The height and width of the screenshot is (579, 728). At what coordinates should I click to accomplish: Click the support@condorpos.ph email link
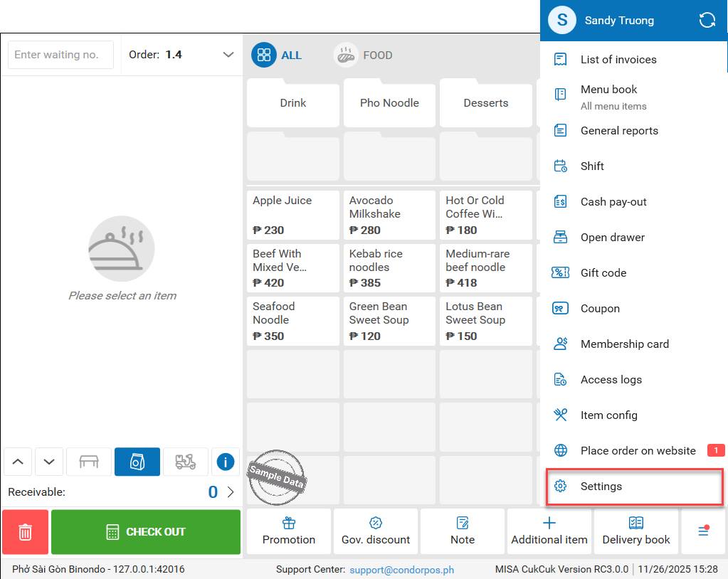402,570
